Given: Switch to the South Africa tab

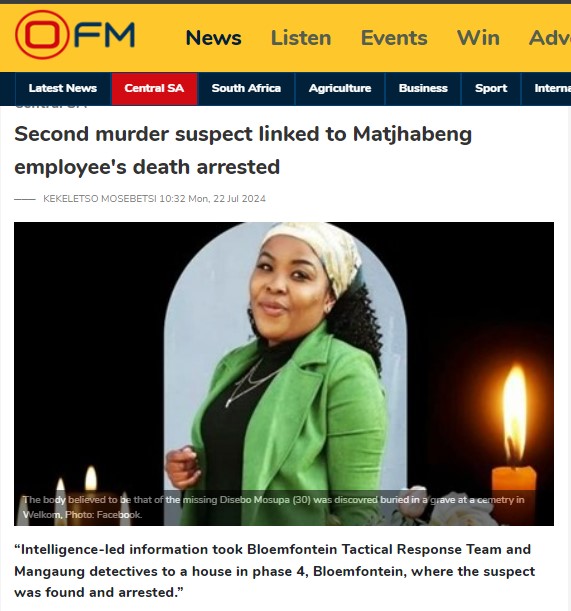Looking at the screenshot, I should point(246,88).
